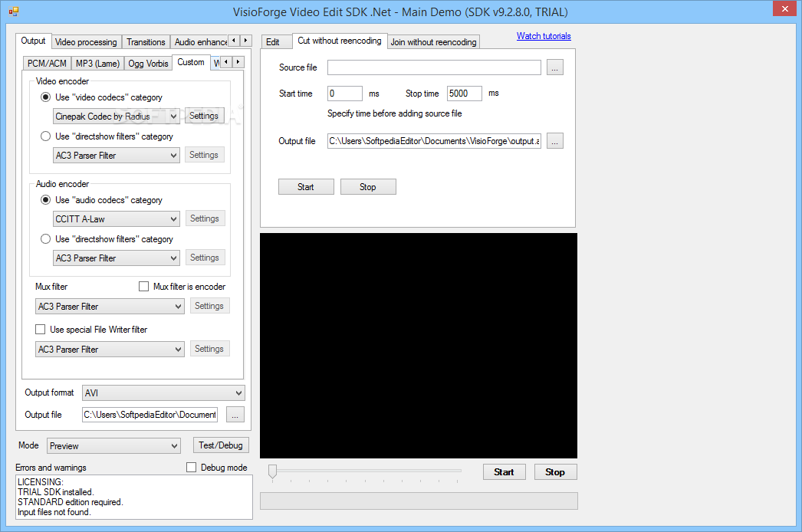Browse left panel Output file ellipsis button
The width and height of the screenshot is (802, 532).
[235, 415]
